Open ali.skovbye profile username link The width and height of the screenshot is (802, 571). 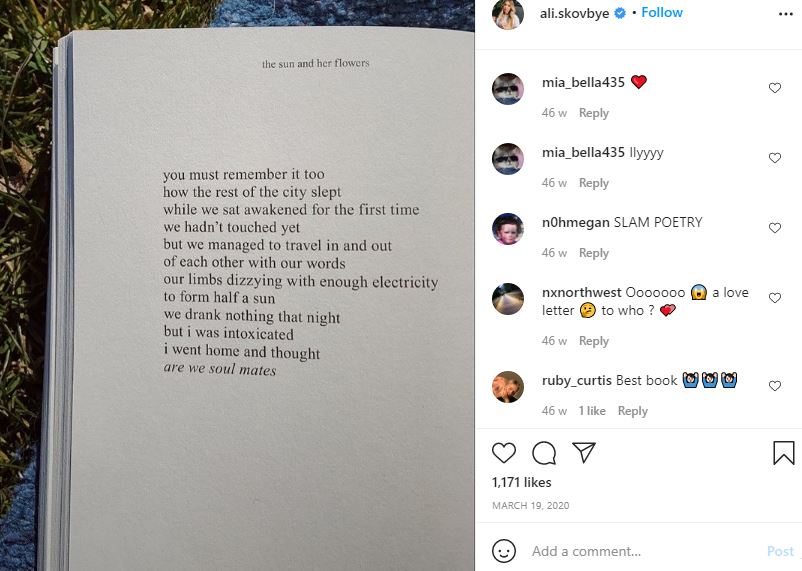pos(574,13)
